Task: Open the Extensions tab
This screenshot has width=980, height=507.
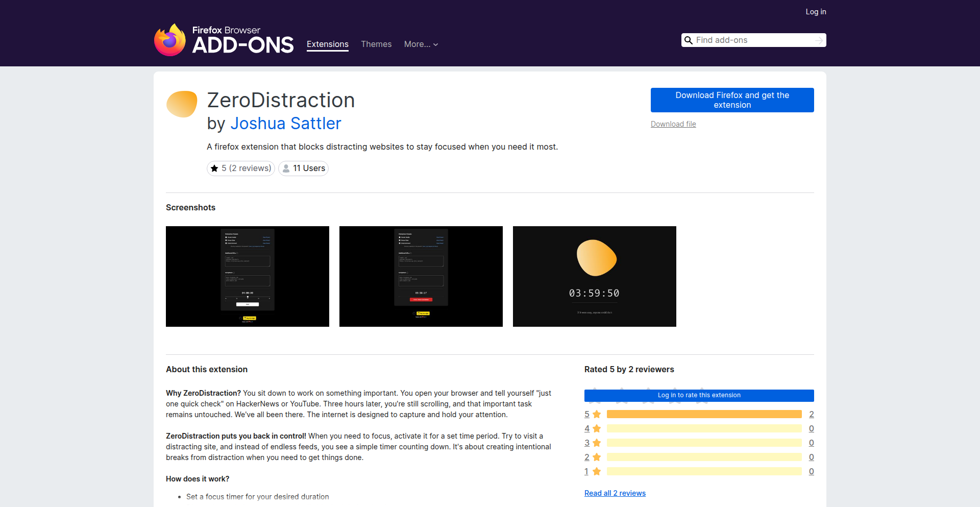Action: 328,44
